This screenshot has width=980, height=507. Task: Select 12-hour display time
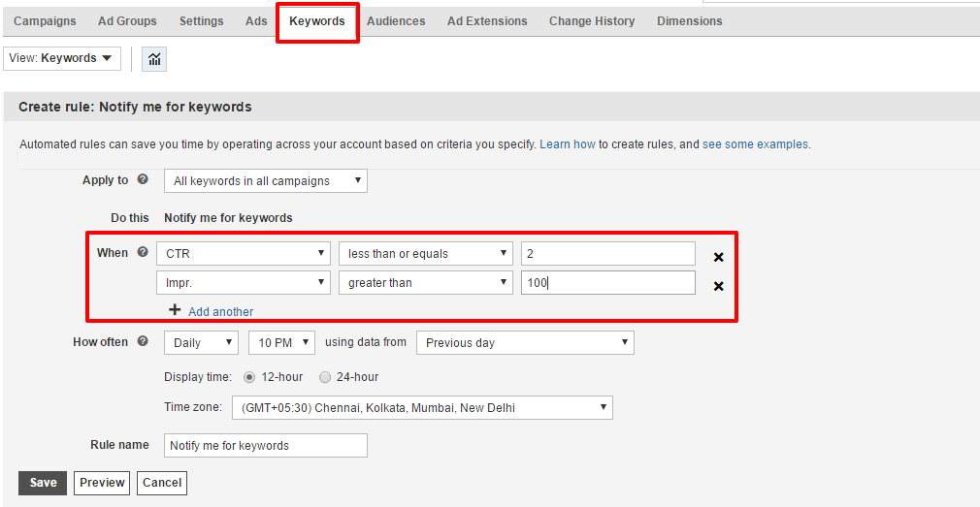(x=249, y=377)
